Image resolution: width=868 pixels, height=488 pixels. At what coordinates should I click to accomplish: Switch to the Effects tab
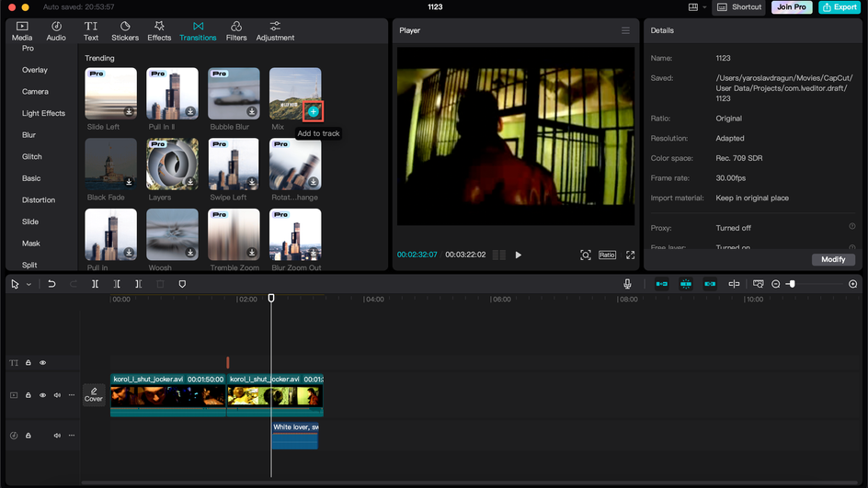159,31
